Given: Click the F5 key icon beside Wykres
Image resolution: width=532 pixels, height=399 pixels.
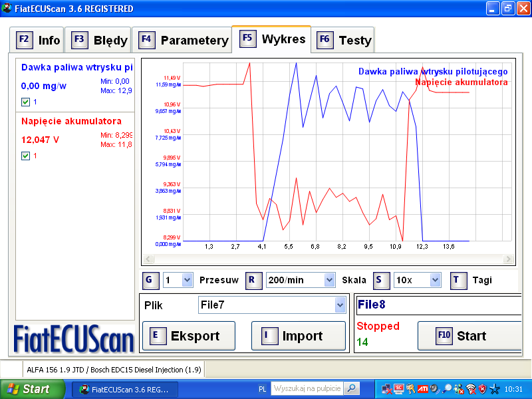Looking at the screenshot, I should [x=247, y=39].
